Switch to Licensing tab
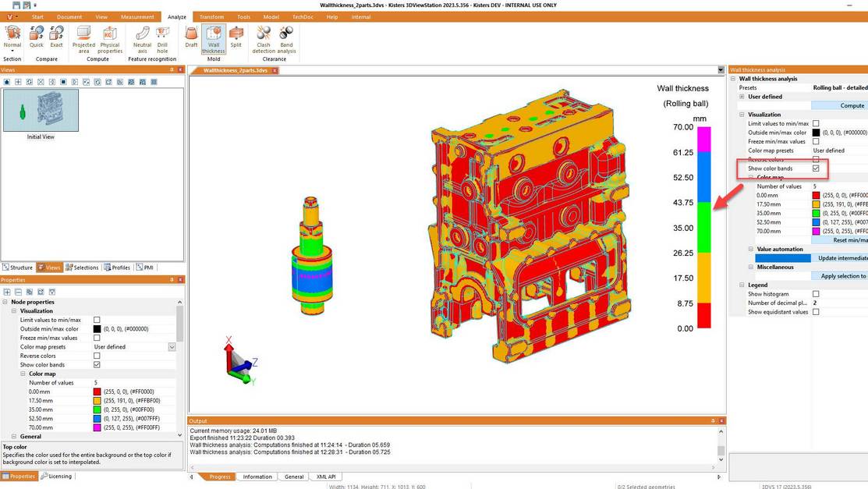 (x=56, y=477)
